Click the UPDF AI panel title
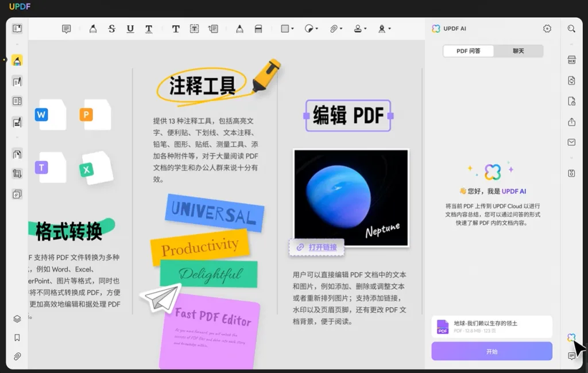 (455, 29)
